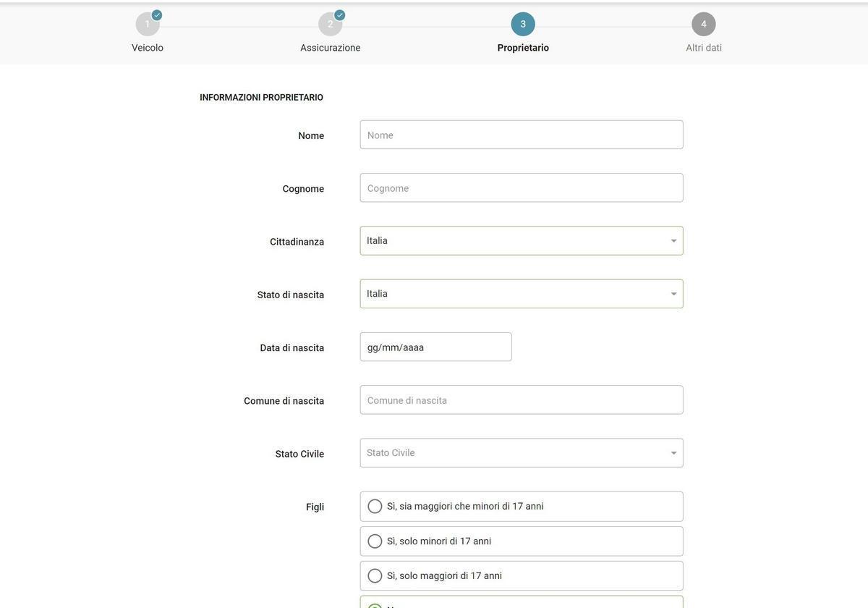Open the Cittadinanza dropdown arrow

coord(673,241)
